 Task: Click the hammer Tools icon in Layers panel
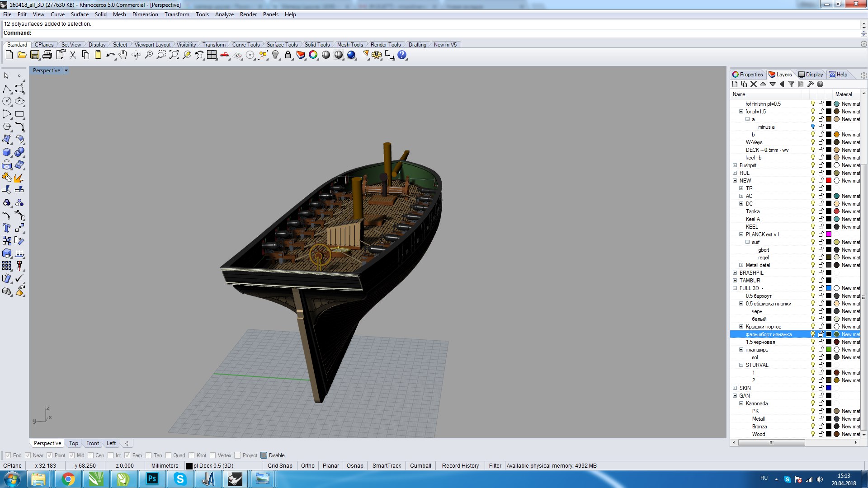pyautogui.click(x=810, y=84)
